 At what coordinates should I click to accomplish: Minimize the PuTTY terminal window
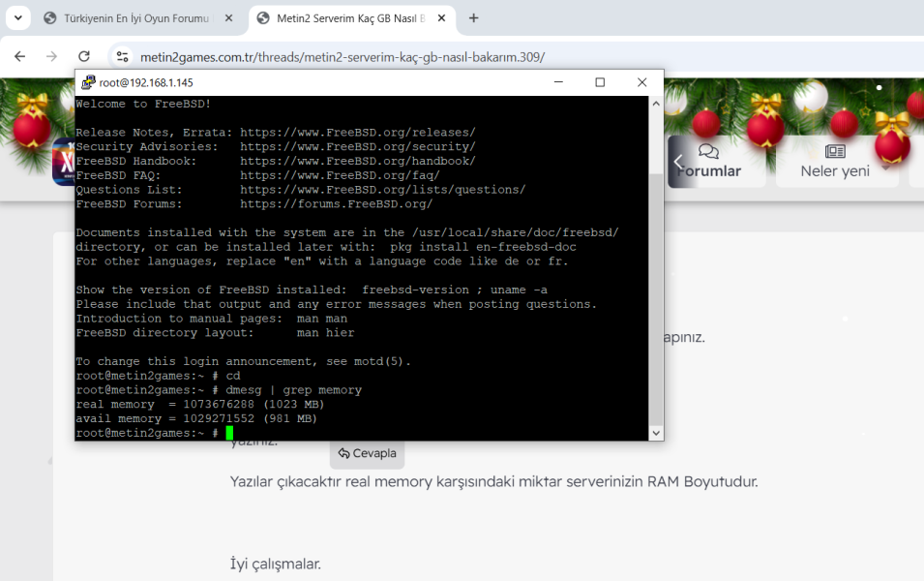[x=557, y=83]
